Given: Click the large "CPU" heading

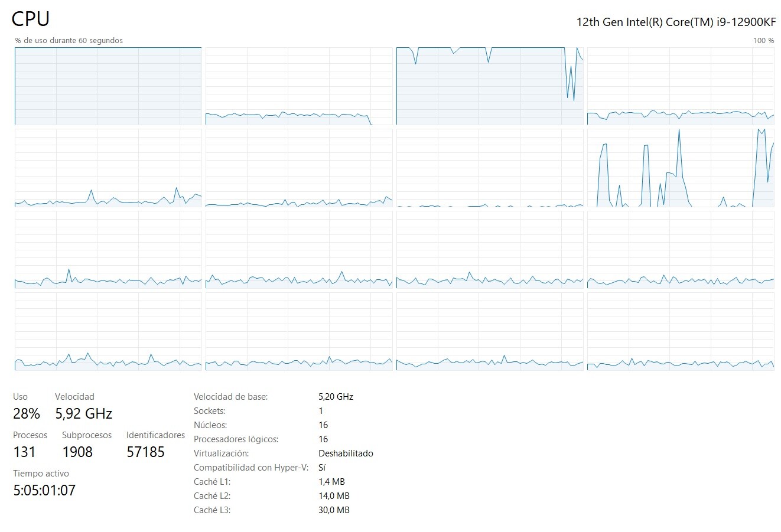Looking at the screenshot, I should click(31, 19).
